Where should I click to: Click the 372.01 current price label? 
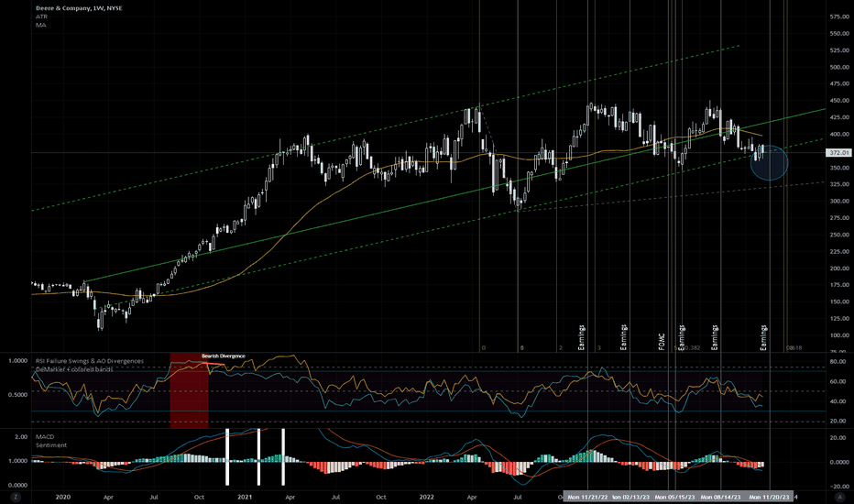[838, 152]
